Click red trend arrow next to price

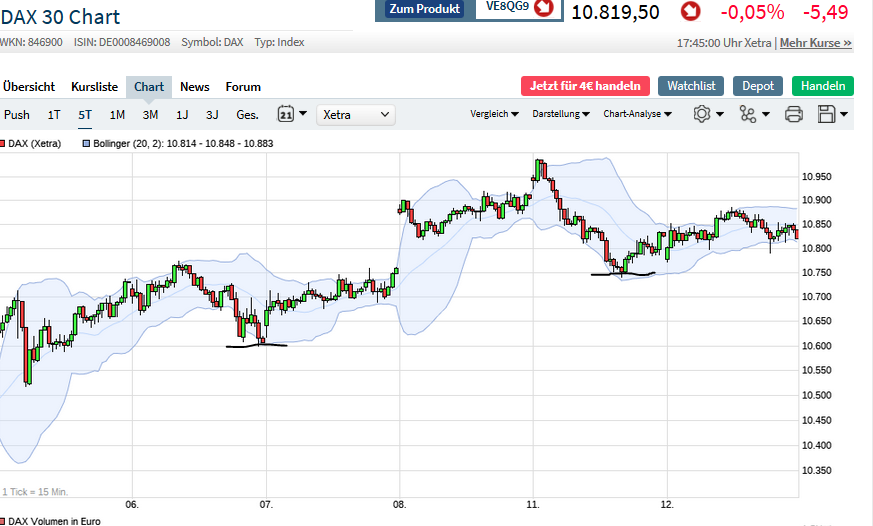690,11
